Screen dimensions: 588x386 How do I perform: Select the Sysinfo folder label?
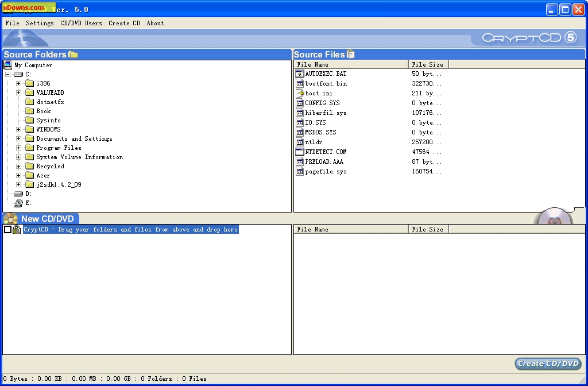(x=48, y=120)
